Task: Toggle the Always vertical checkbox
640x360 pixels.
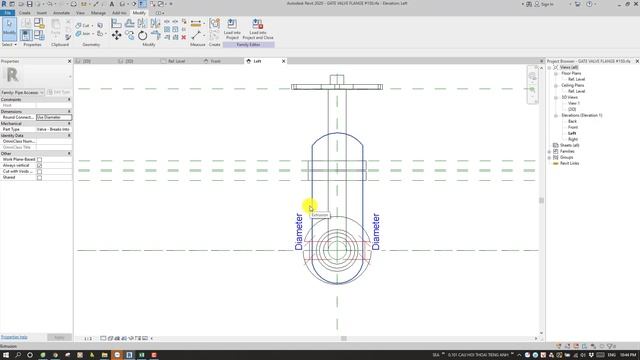Action: click(x=39, y=166)
